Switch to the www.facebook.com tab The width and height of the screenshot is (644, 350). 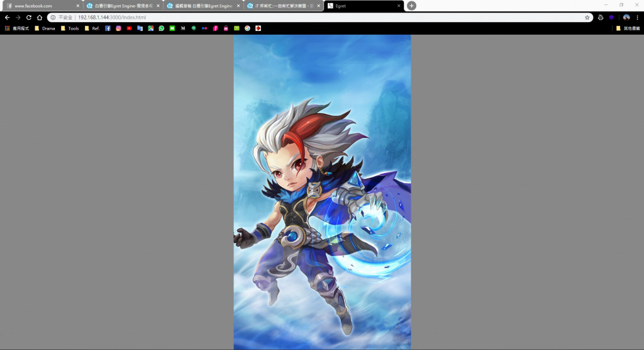42,6
